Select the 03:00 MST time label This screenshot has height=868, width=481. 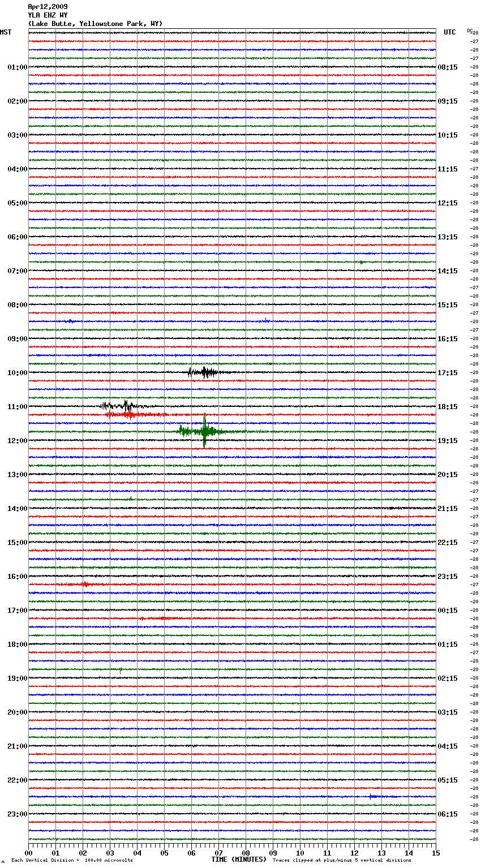pyautogui.click(x=17, y=135)
